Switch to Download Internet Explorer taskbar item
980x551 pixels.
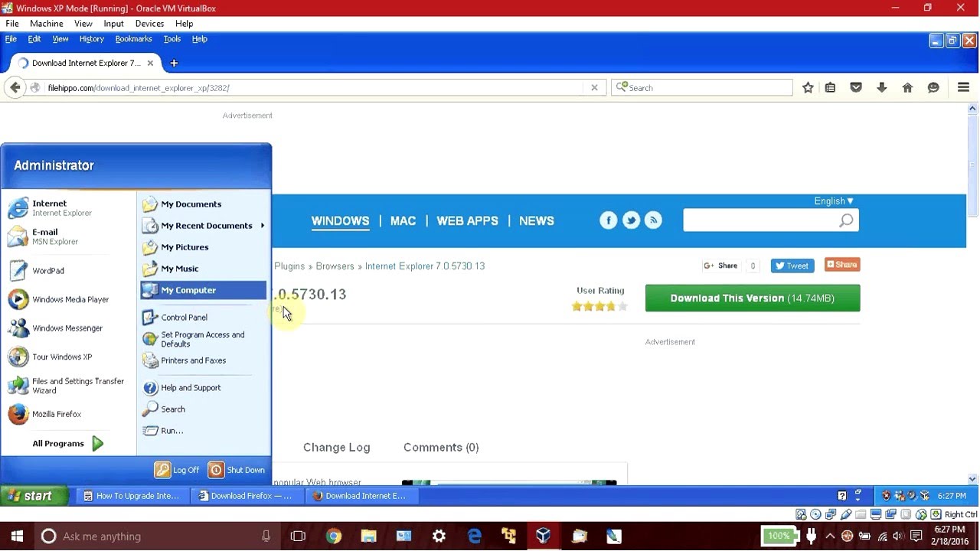click(x=361, y=496)
